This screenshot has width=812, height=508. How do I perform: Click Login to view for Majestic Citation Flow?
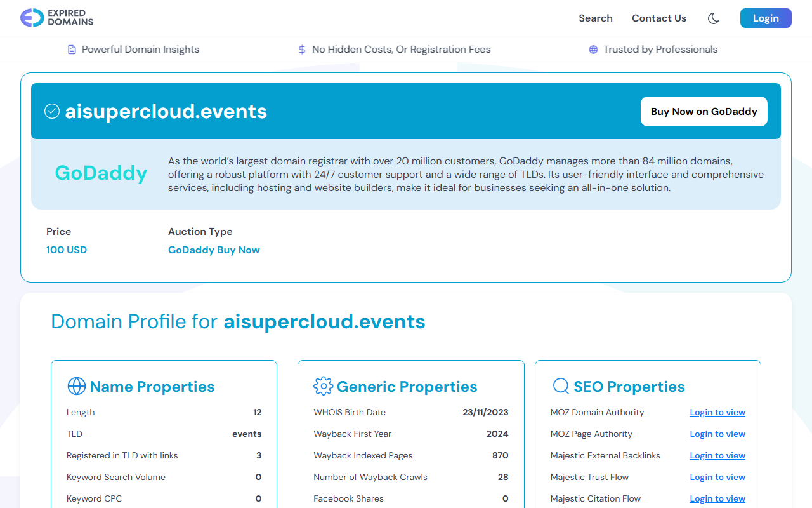click(x=717, y=498)
